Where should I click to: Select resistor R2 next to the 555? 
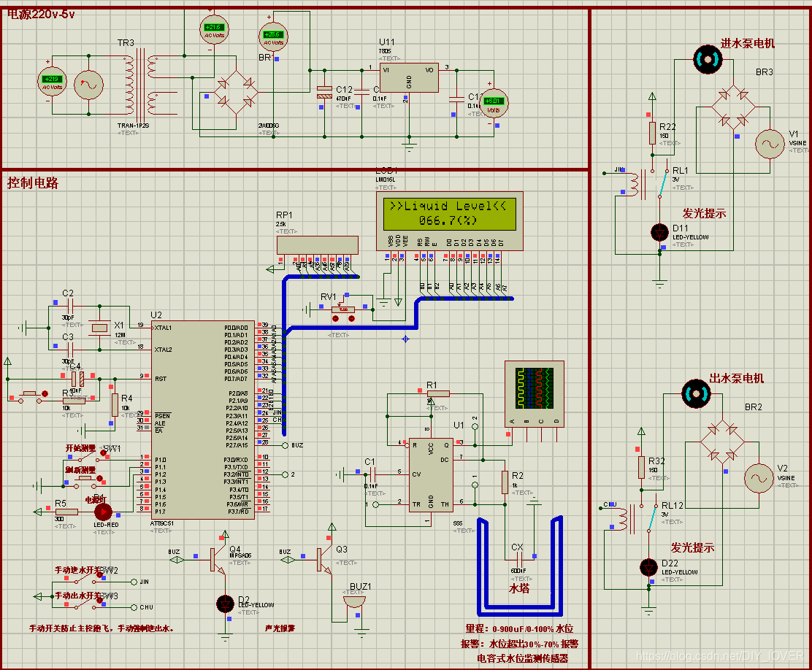point(505,482)
